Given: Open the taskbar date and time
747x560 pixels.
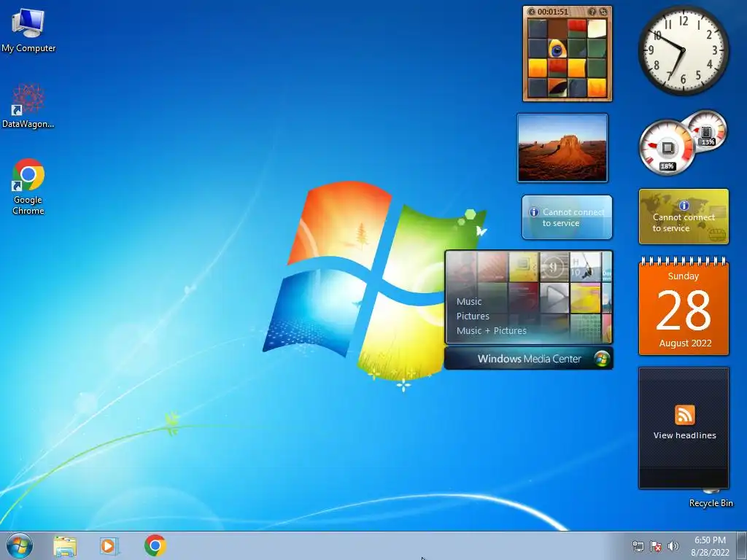Looking at the screenshot, I should (x=710, y=546).
